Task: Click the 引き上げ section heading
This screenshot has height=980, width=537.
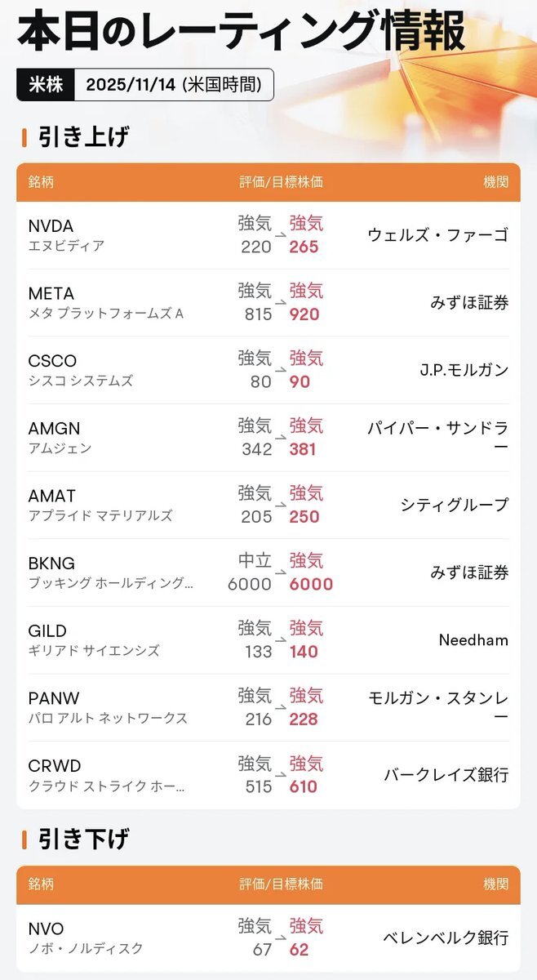Action: [x=83, y=137]
